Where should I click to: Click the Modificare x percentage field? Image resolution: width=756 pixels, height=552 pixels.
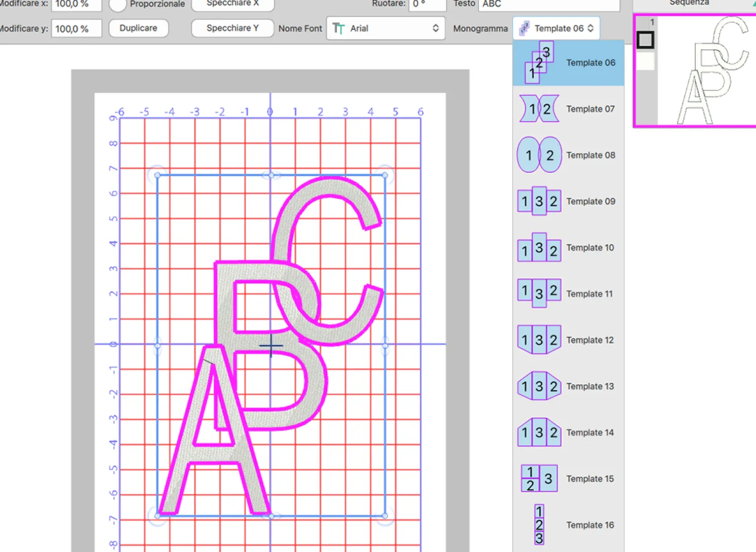click(76, 4)
